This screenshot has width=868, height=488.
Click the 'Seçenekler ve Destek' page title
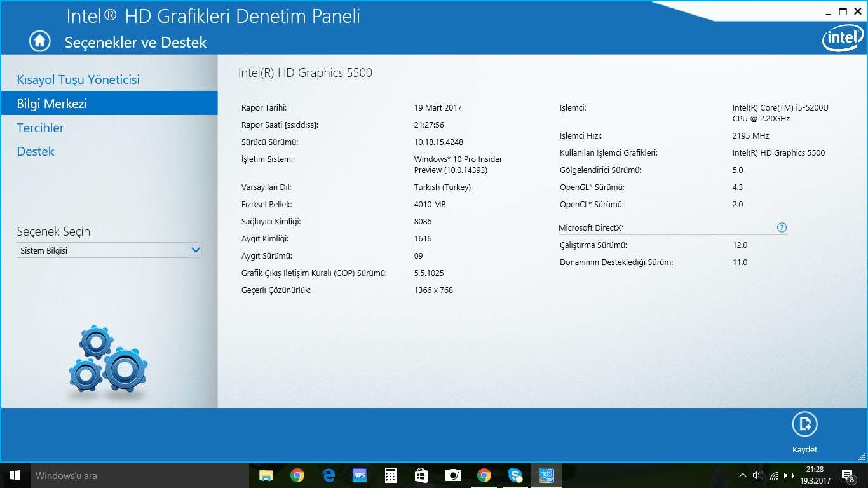click(136, 43)
